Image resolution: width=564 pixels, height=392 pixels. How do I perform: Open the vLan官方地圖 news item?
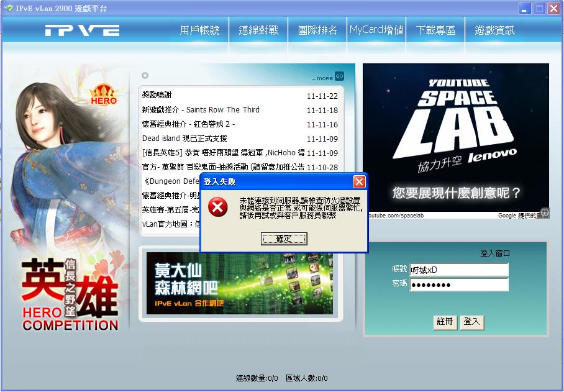pyautogui.click(x=171, y=224)
